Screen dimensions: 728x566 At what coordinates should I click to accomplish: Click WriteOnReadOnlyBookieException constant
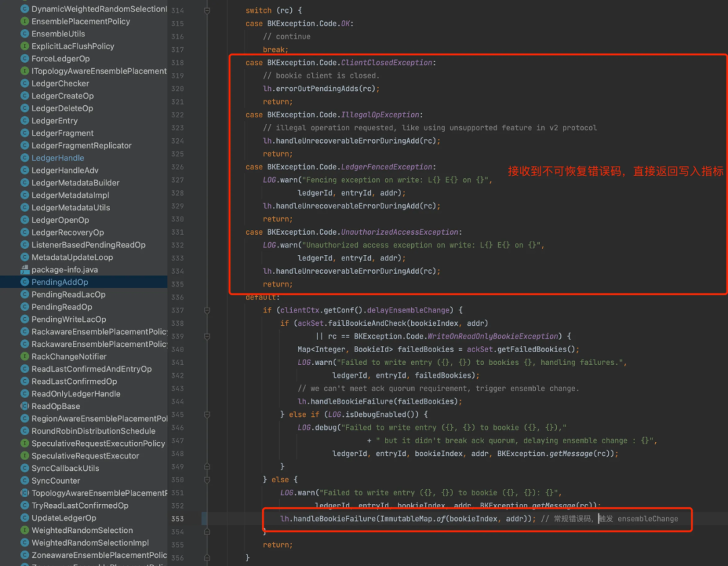(493, 336)
